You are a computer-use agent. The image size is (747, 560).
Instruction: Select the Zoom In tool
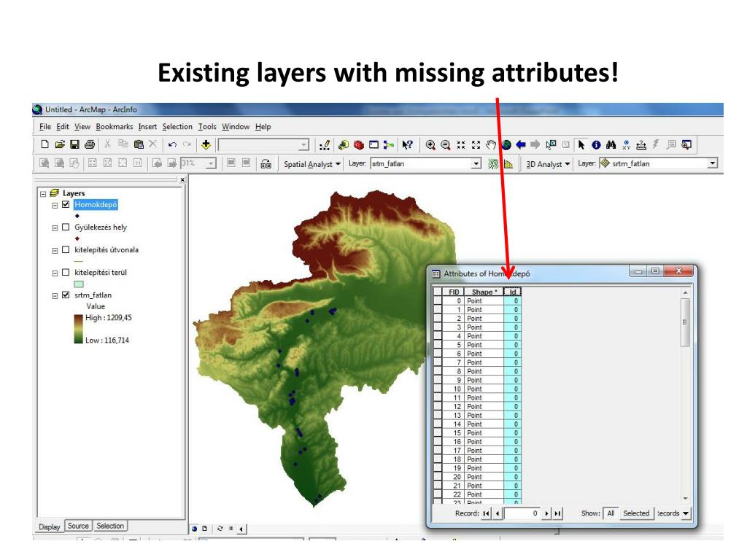tap(430, 145)
